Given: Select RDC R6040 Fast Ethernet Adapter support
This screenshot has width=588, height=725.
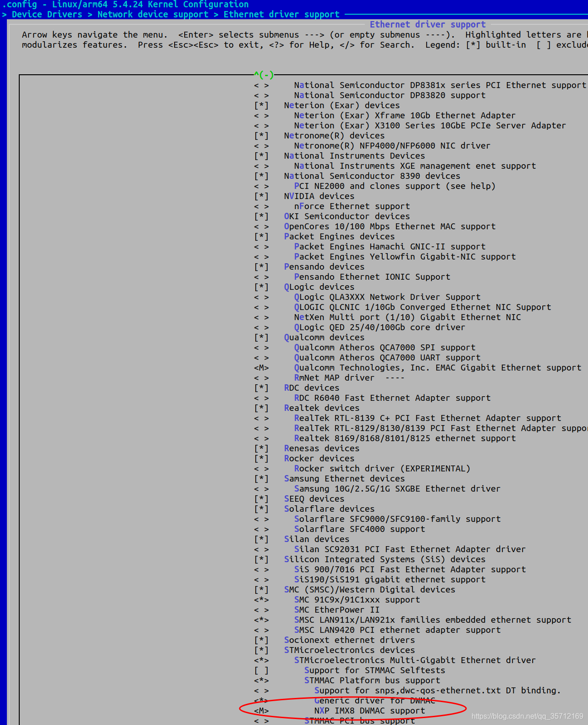Looking at the screenshot, I should (392, 398).
